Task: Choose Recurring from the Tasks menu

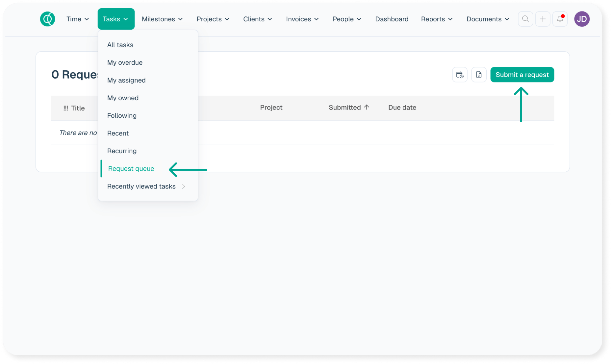Action: tap(122, 151)
